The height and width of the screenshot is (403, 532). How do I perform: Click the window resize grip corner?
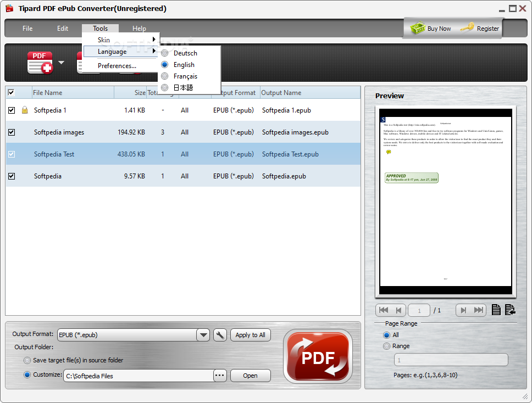pos(525,396)
